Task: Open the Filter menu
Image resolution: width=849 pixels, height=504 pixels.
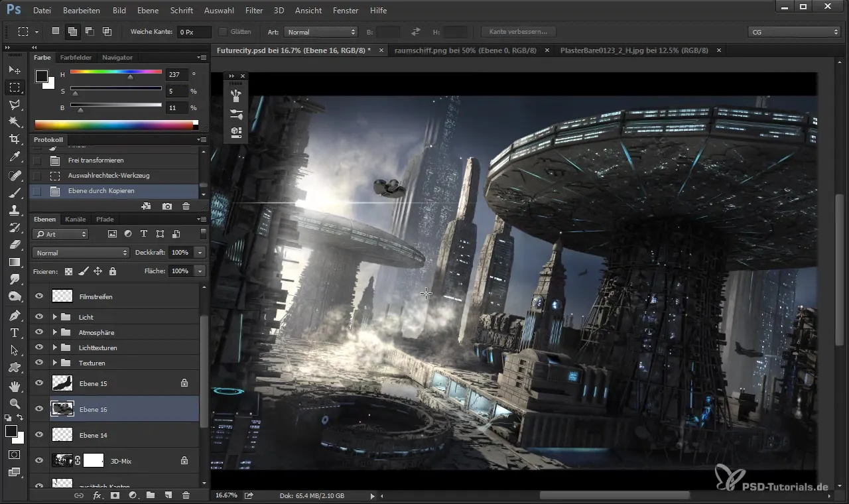Action: (x=253, y=11)
